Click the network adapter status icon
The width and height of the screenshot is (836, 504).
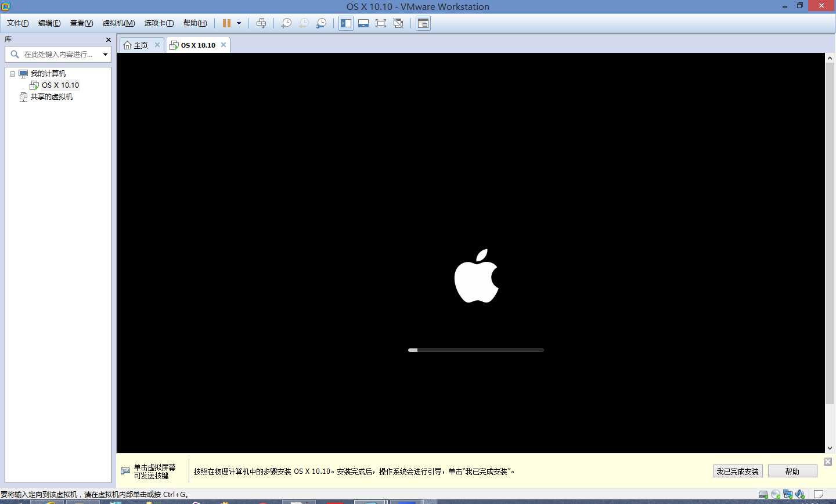pos(788,495)
